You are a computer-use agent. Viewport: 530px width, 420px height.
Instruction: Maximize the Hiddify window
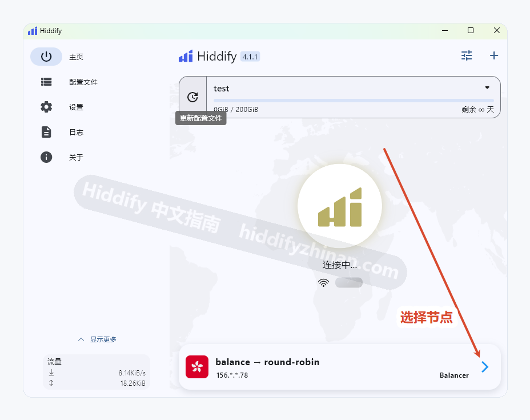471,30
